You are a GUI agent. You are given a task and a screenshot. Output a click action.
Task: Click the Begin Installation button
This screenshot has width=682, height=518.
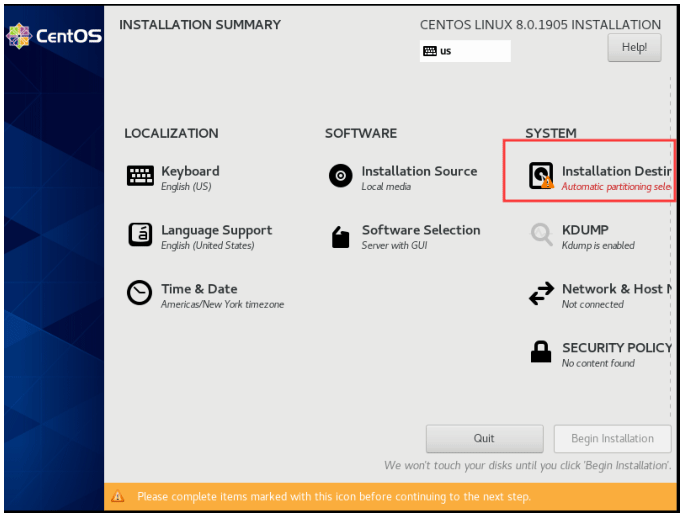612,438
